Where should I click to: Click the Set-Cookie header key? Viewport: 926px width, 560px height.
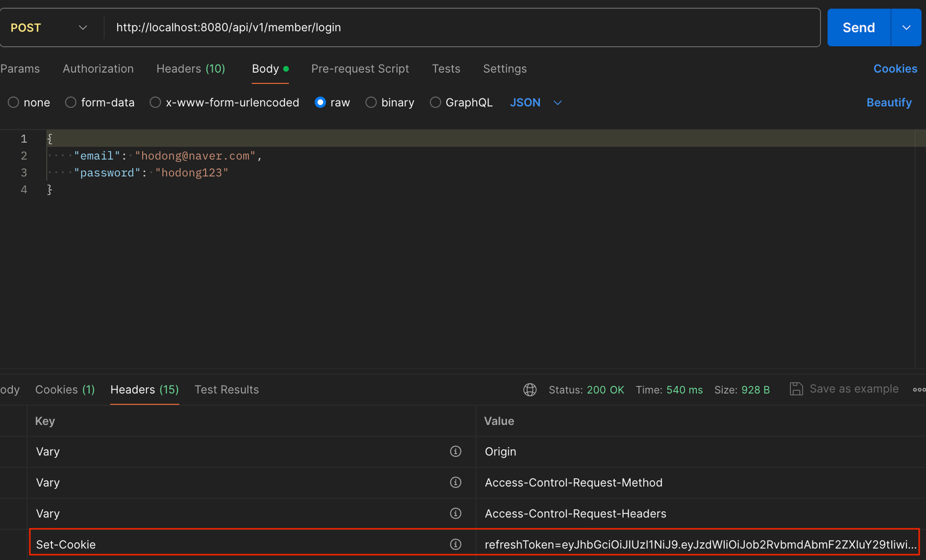(66, 544)
